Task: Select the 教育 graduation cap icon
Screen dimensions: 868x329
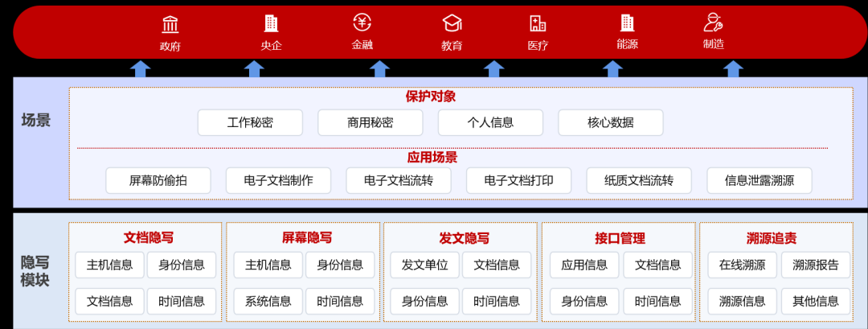Action: pyautogui.click(x=452, y=23)
